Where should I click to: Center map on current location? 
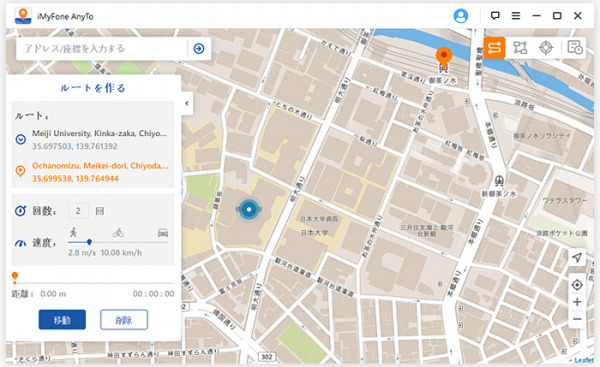[x=577, y=285]
